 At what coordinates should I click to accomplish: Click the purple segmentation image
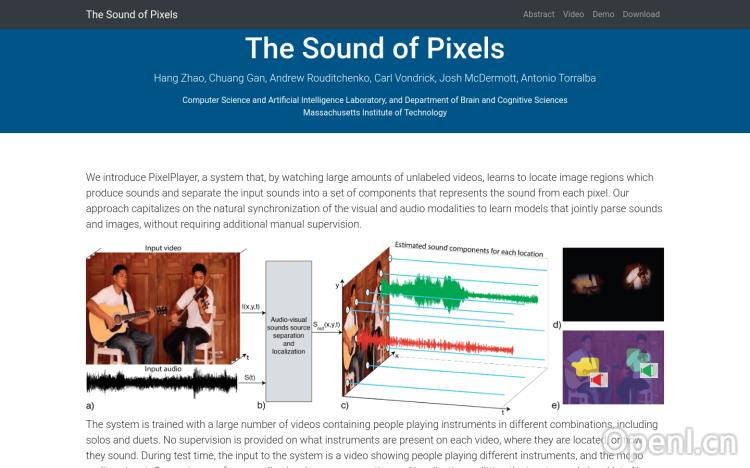pos(613,367)
